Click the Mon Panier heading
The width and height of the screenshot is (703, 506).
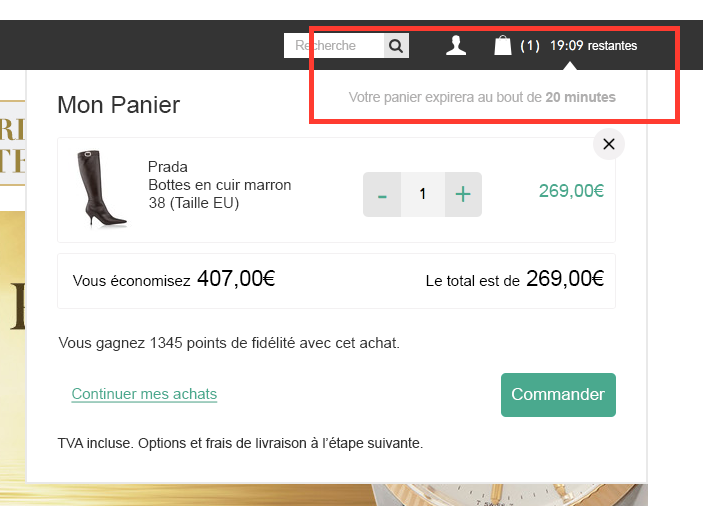click(118, 105)
